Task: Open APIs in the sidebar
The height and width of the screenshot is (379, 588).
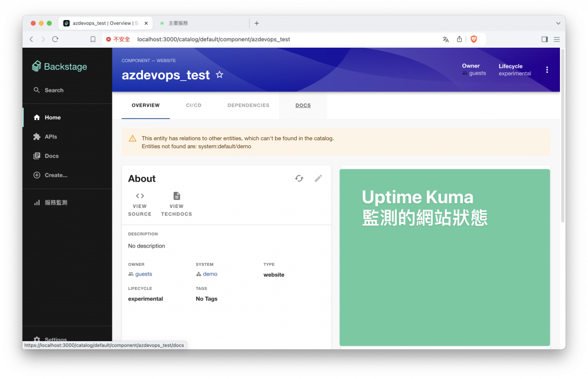Action: [68, 137]
